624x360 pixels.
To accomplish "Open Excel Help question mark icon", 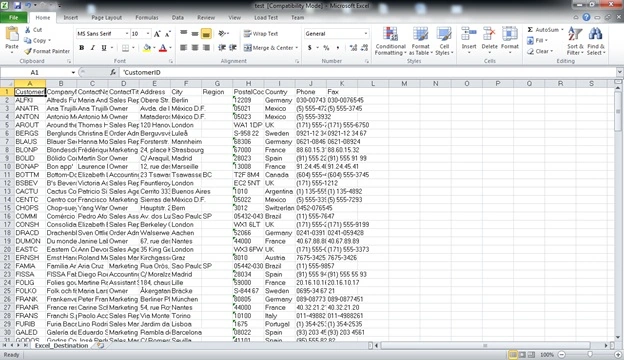I will (586, 17).
